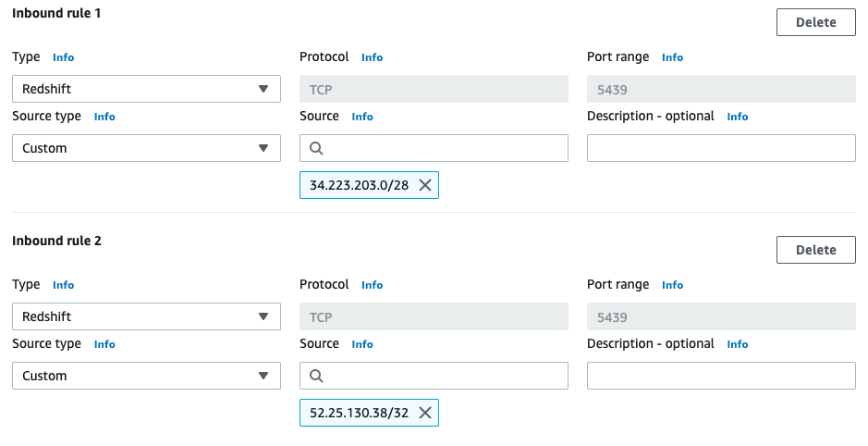Open Port range Info link in rule 2

click(x=672, y=285)
